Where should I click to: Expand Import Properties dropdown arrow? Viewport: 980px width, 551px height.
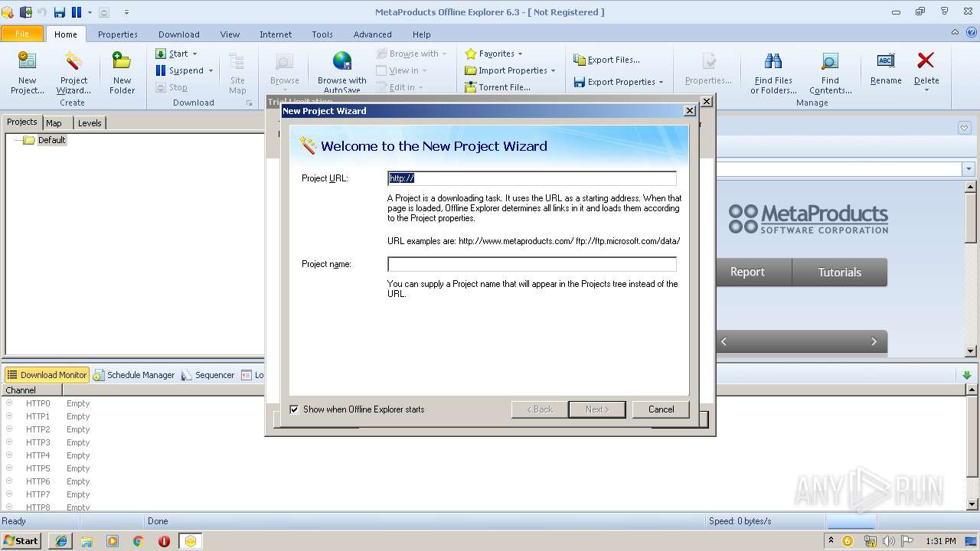tap(553, 71)
